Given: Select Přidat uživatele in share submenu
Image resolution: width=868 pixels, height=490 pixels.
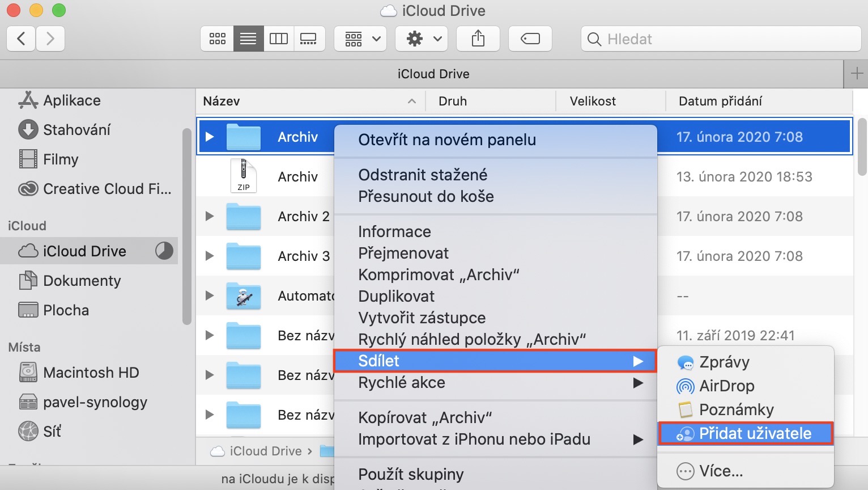Looking at the screenshot, I should [x=755, y=434].
